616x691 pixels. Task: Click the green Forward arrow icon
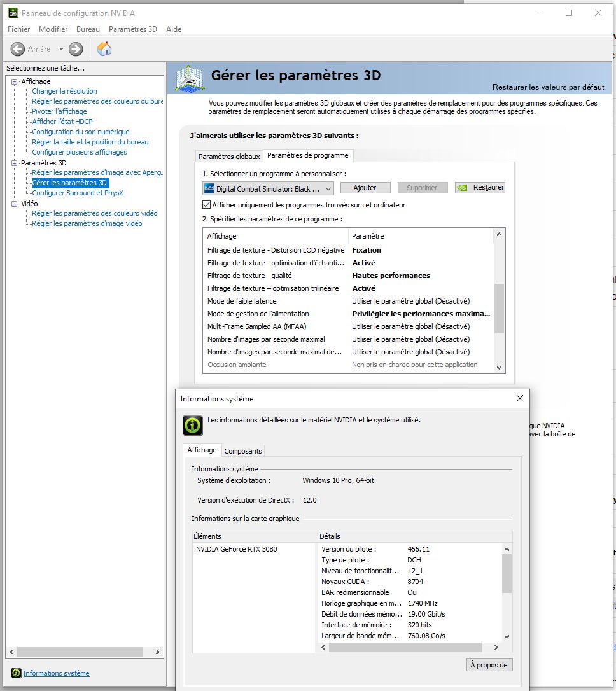point(76,49)
